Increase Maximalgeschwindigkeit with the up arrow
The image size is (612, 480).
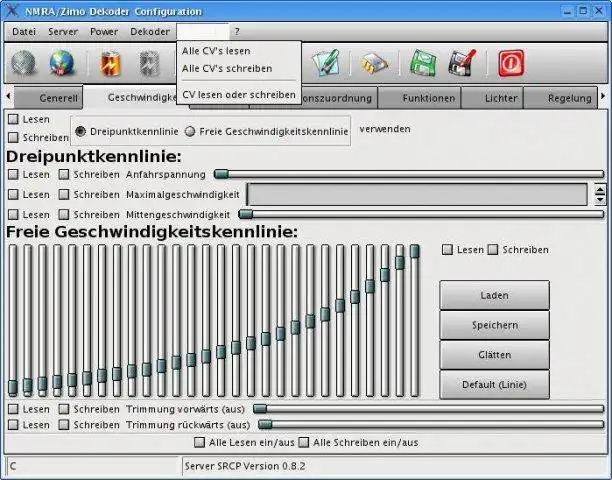(x=600, y=190)
